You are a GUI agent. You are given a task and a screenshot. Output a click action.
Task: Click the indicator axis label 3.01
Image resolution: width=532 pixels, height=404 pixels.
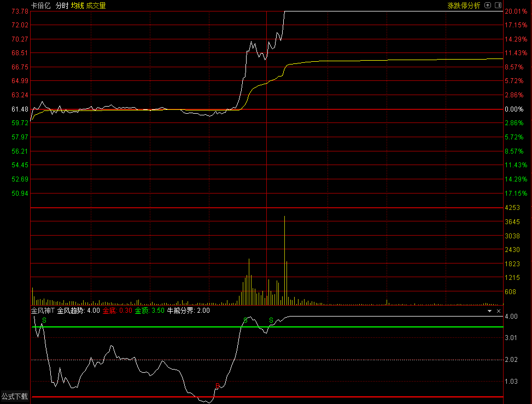point(511,337)
